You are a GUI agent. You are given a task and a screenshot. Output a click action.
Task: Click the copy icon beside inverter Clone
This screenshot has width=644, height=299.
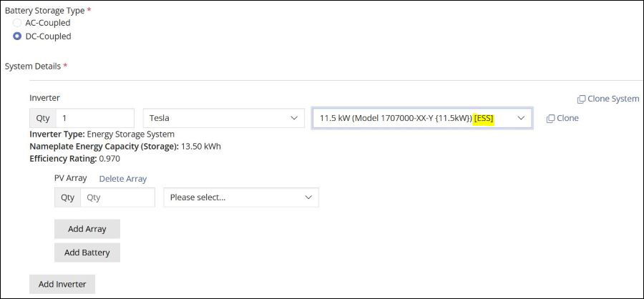tap(550, 118)
